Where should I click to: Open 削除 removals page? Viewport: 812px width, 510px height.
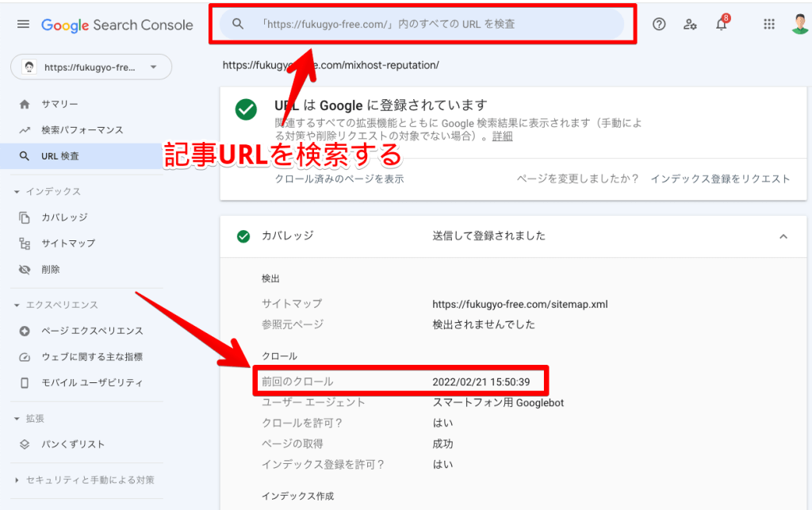(x=51, y=269)
